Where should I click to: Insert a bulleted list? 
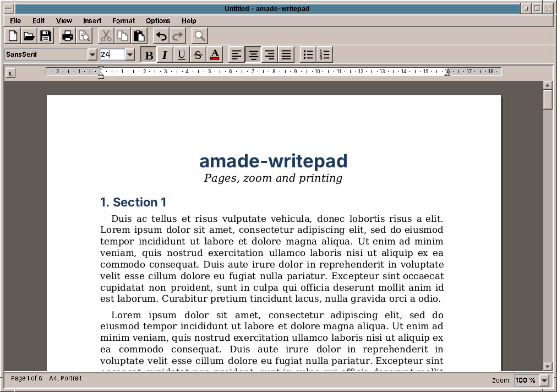click(x=308, y=55)
